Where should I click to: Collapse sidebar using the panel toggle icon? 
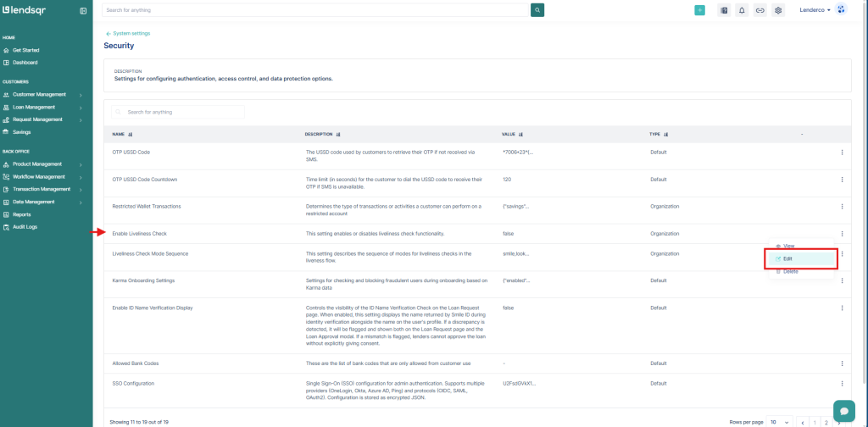click(82, 11)
